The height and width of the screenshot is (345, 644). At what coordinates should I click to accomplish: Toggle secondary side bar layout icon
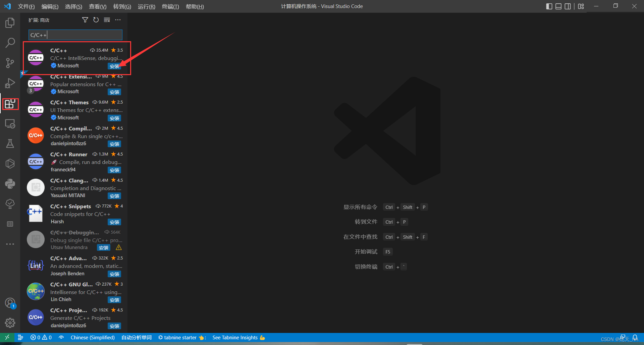pos(568,6)
